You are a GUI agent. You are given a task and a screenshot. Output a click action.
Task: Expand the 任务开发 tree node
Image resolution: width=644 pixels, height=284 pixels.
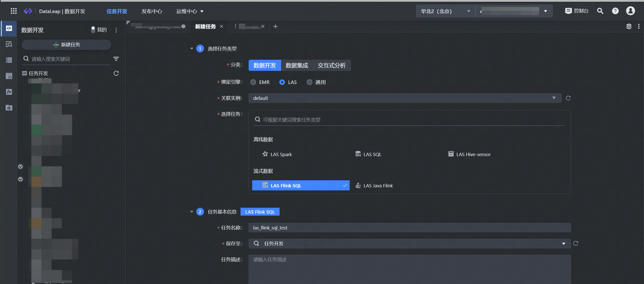point(35,73)
